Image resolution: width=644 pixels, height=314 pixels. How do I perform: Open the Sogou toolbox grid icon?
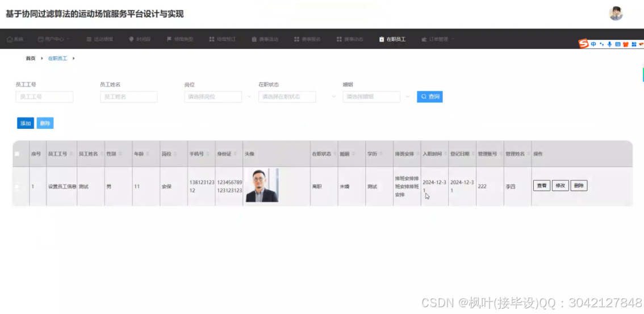634,44
